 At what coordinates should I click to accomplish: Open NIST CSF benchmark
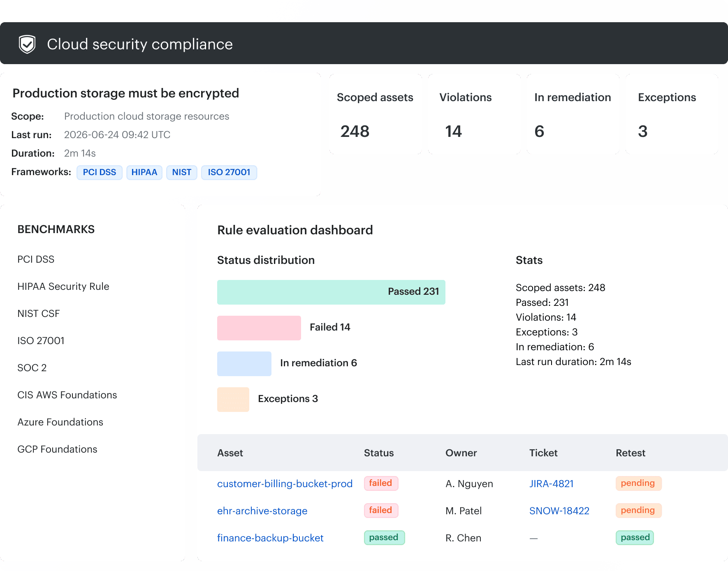39,314
